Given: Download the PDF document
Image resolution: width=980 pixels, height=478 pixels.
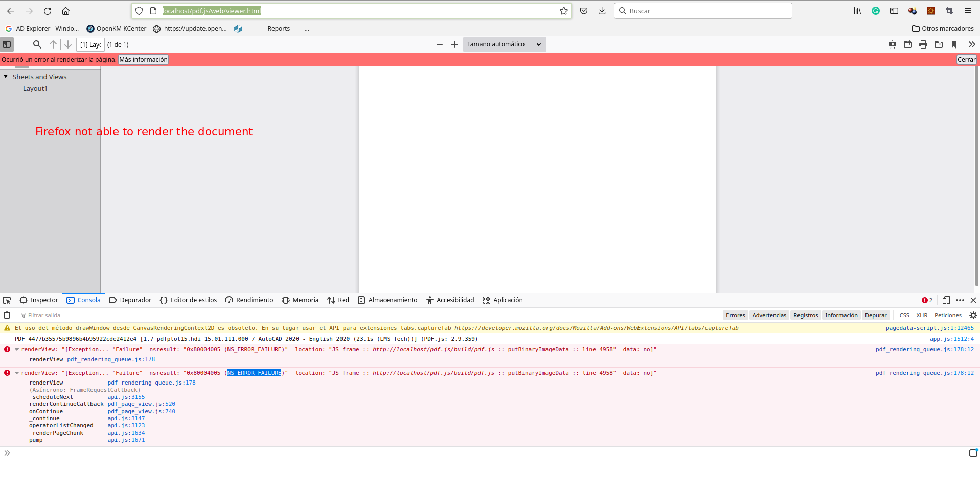Looking at the screenshot, I should pyautogui.click(x=939, y=44).
